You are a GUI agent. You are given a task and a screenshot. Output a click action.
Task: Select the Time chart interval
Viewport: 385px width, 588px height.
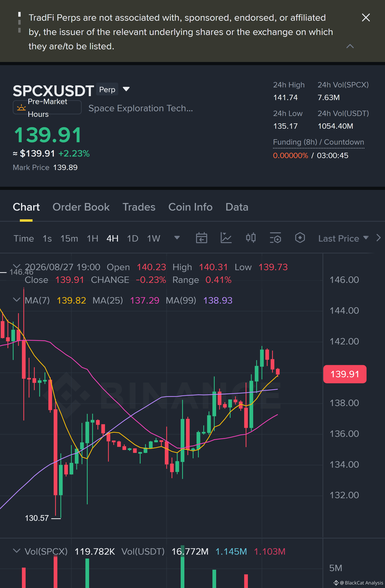tap(24, 238)
